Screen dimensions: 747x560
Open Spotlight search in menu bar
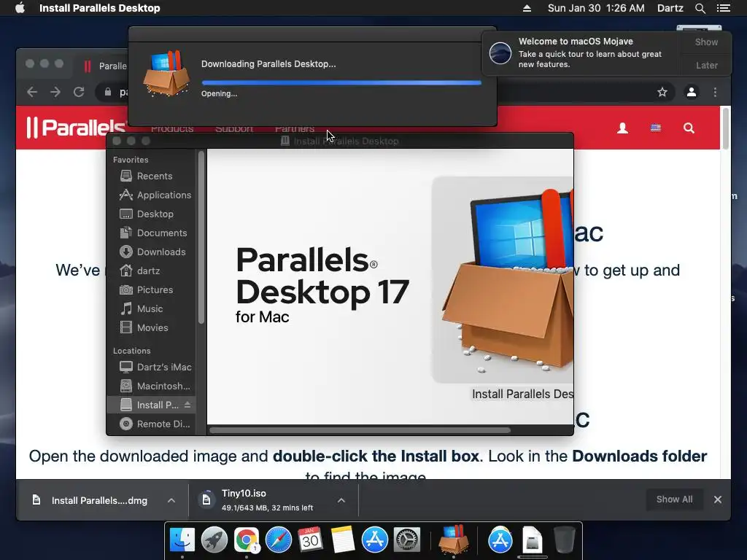[x=700, y=8]
